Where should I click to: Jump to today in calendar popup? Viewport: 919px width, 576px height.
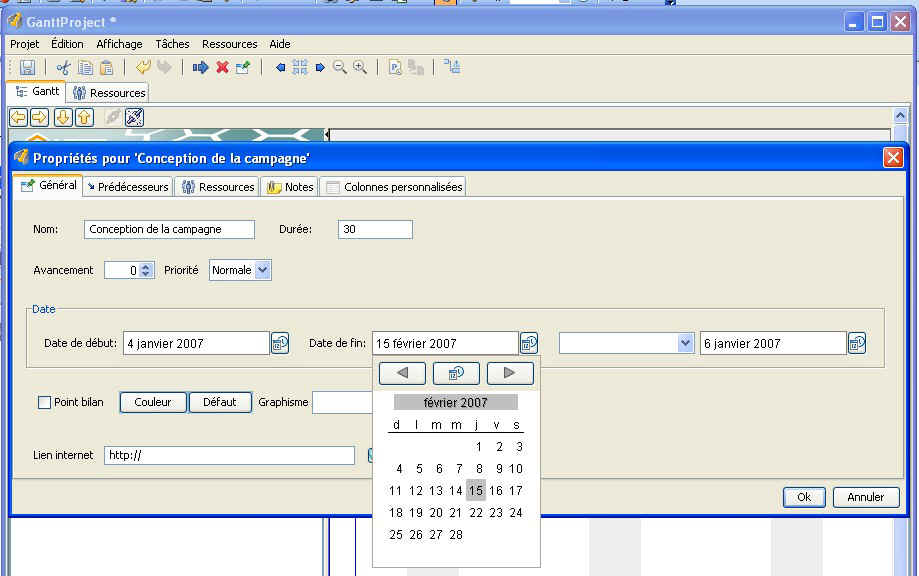coord(456,373)
